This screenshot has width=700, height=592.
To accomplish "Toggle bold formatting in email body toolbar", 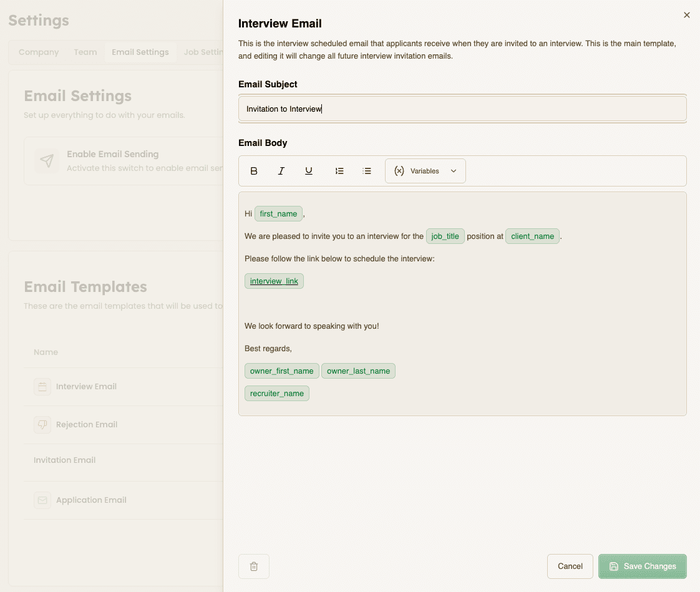I will 253,171.
